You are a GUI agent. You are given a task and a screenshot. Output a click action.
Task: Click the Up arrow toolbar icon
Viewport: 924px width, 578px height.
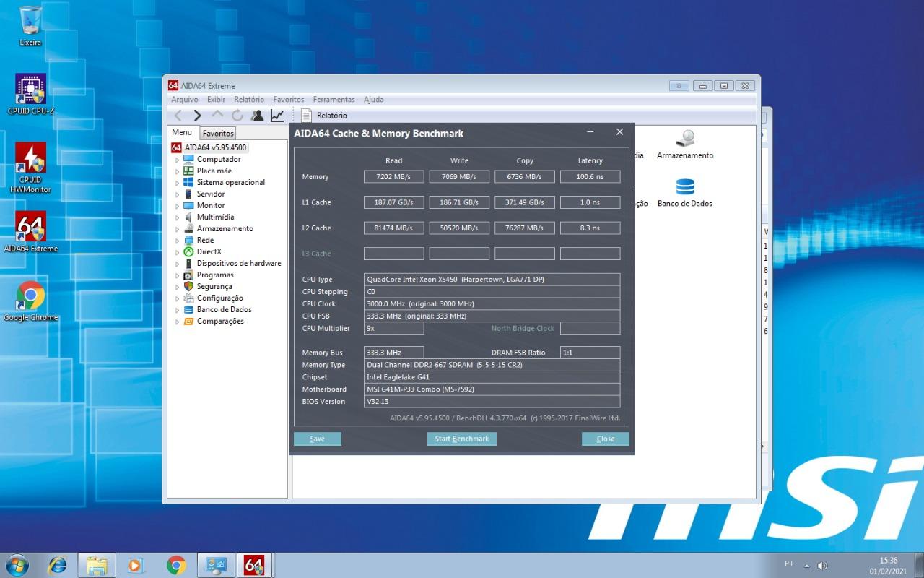217,116
